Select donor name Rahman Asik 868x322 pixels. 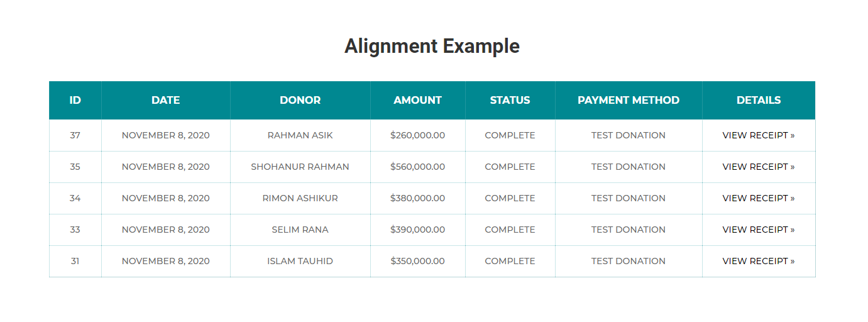pyautogui.click(x=300, y=135)
